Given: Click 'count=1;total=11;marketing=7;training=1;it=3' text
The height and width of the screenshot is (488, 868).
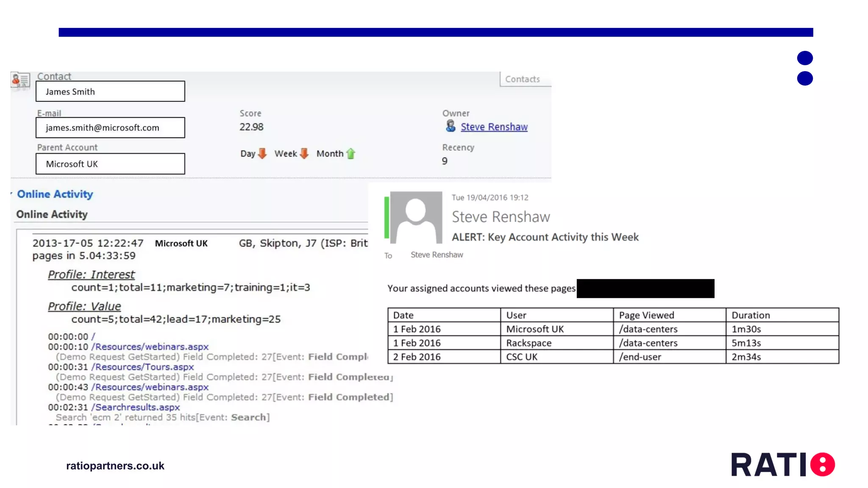Looking at the screenshot, I should [x=191, y=288].
